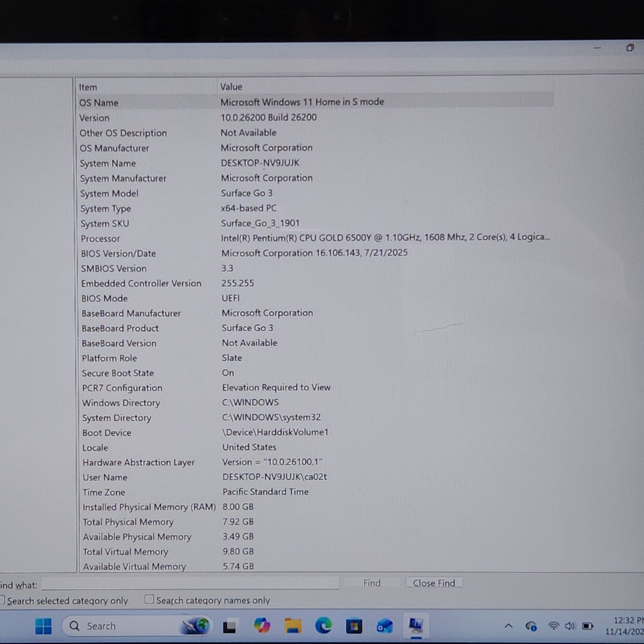644x644 pixels.
Task: Click the Close Find button
Action: 434,583
